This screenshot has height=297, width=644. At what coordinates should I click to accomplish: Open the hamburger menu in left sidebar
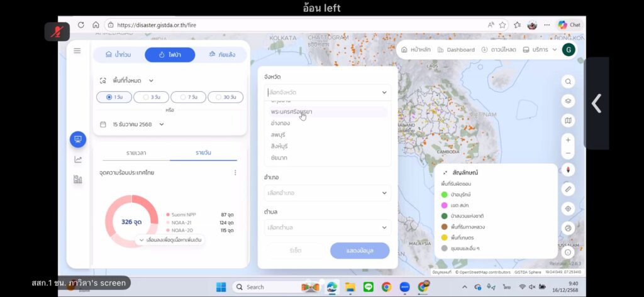click(77, 51)
